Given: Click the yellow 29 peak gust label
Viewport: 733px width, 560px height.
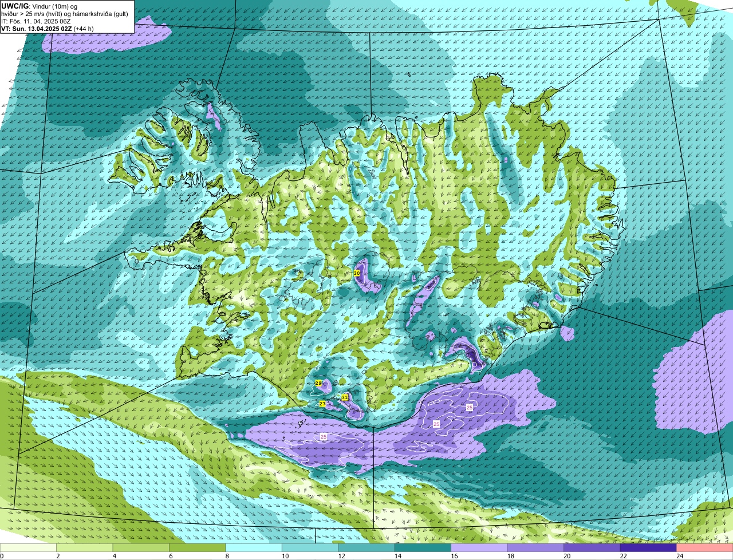Looking at the screenshot, I should (318, 382).
